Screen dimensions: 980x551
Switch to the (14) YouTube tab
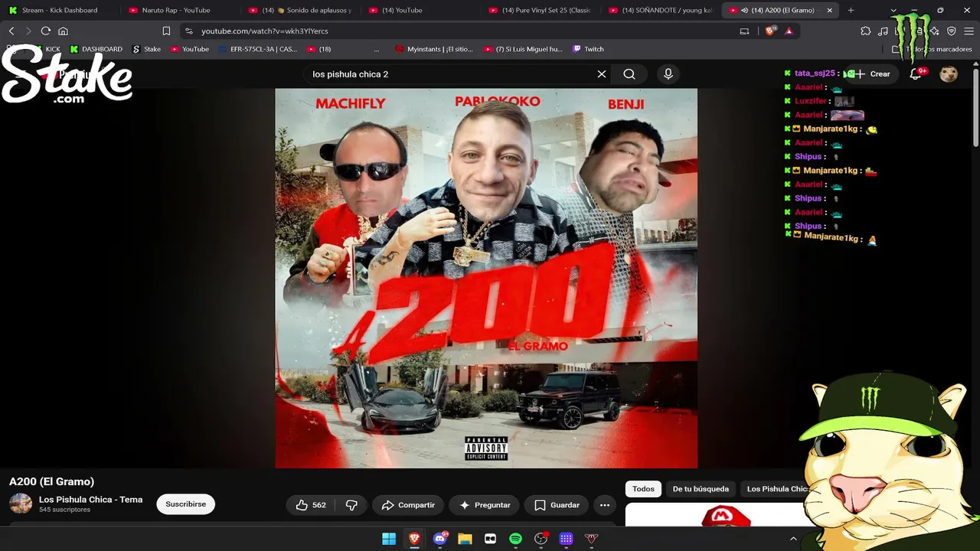[x=420, y=11]
